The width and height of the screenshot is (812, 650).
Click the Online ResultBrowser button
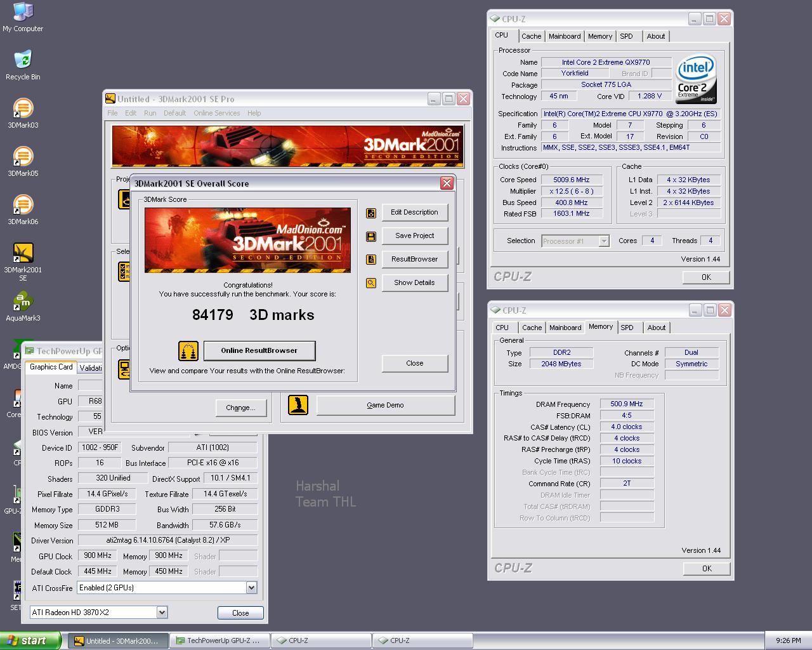click(x=259, y=351)
